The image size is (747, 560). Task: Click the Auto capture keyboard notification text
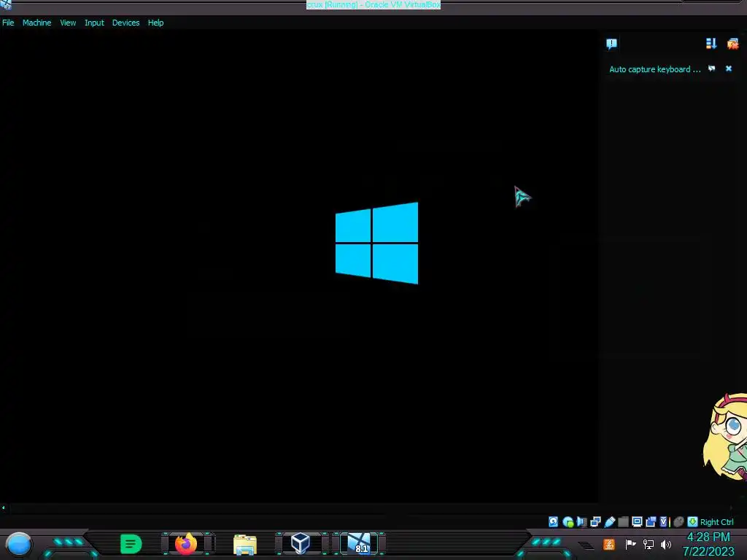tap(655, 69)
